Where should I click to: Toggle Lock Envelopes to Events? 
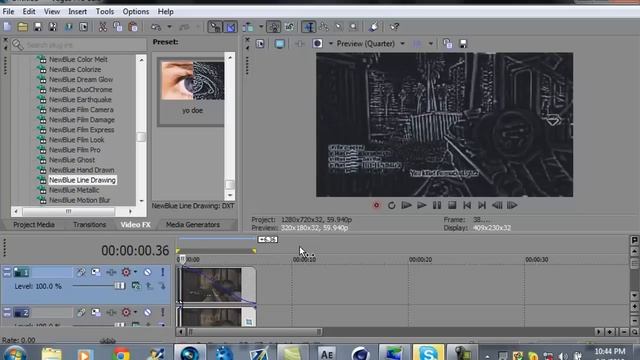click(273, 27)
